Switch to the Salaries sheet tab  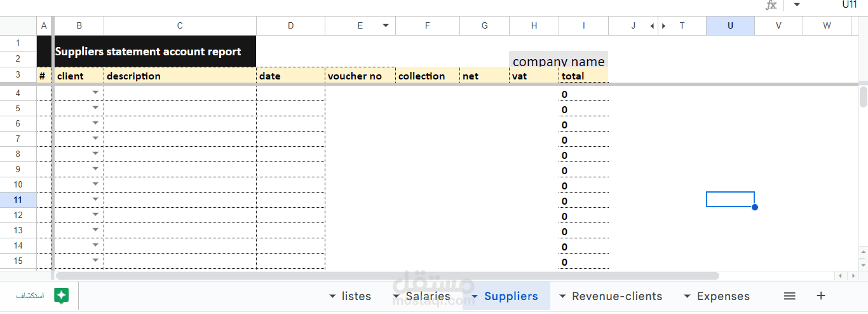coord(428,296)
